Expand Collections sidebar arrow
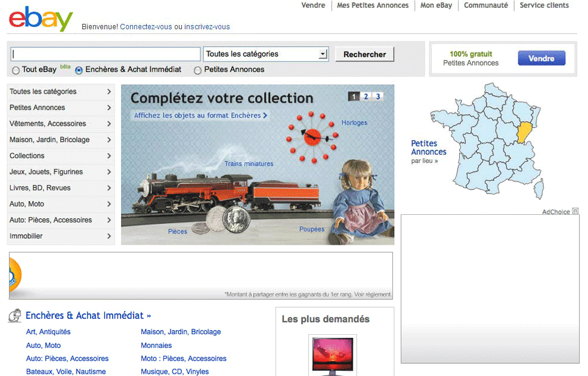588x376 pixels. pyautogui.click(x=109, y=156)
